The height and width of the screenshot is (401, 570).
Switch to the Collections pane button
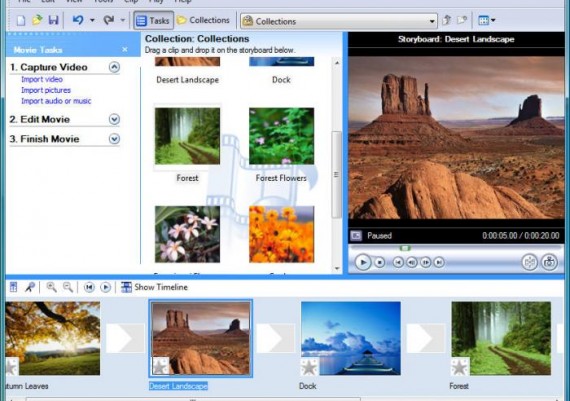tap(203, 20)
